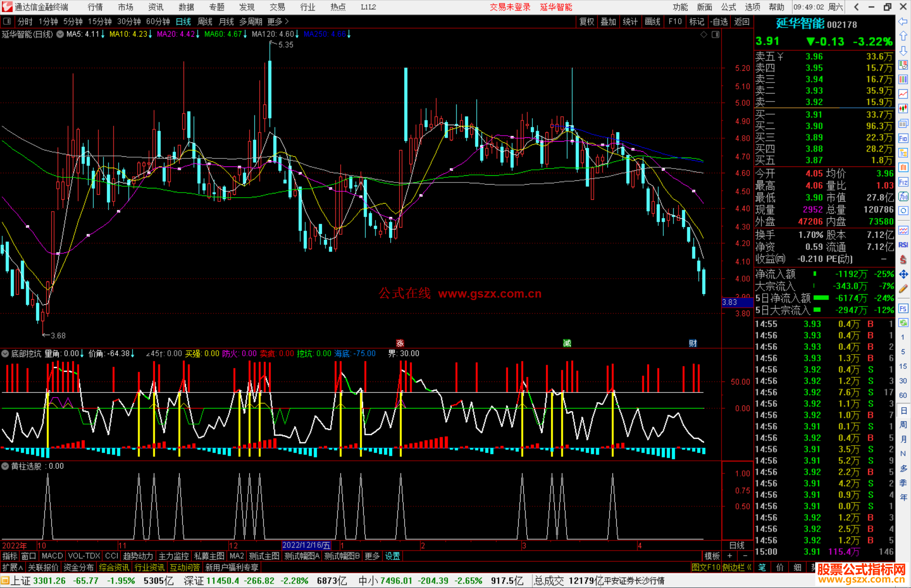Select the pencil drawing tool icon
Image resolution: width=911 pixels, height=588 pixels.
tap(903, 289)
